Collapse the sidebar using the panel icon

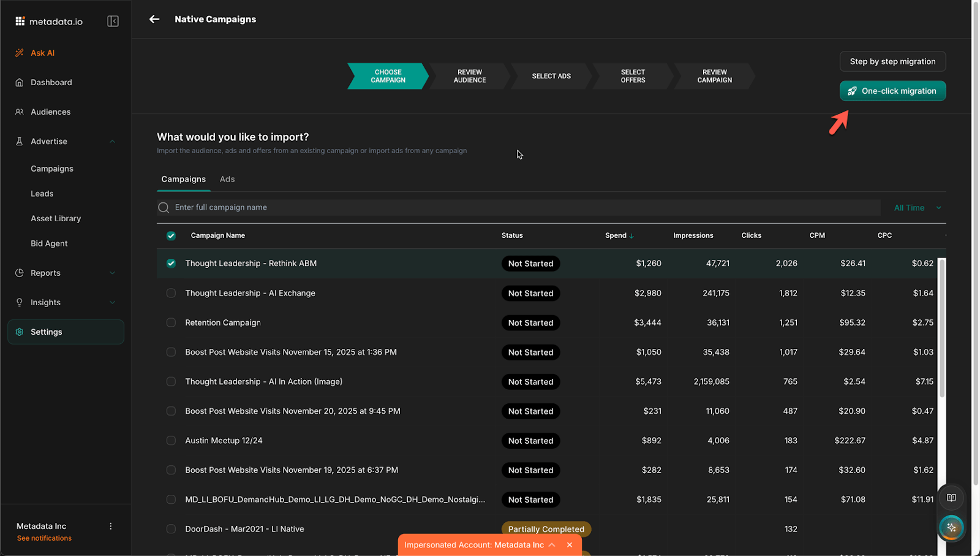[x=113, y=21]
